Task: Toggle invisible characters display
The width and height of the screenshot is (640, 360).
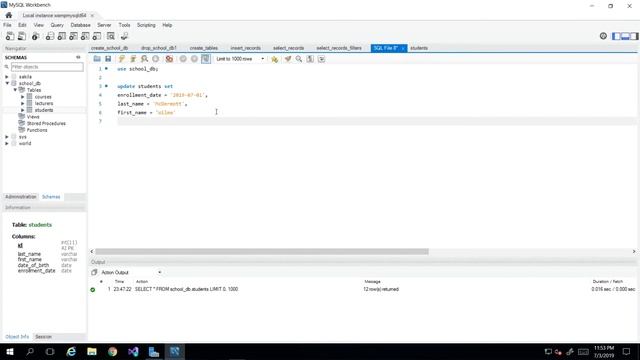Action: point(310,59)
